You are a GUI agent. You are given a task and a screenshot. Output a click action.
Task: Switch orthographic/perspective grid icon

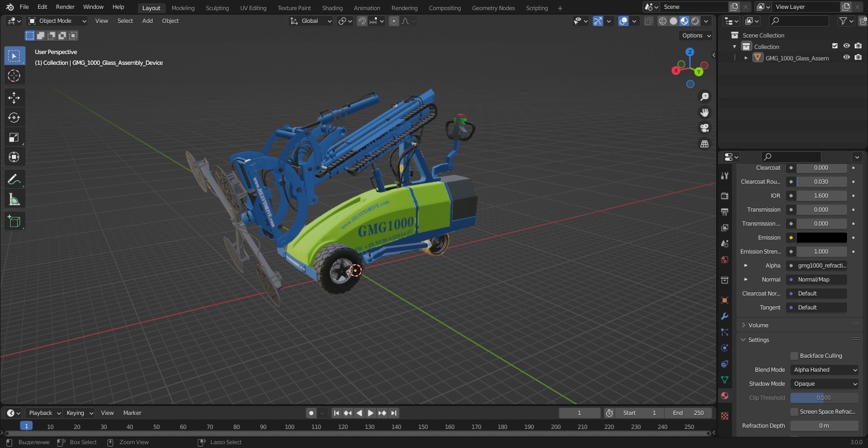705,144
